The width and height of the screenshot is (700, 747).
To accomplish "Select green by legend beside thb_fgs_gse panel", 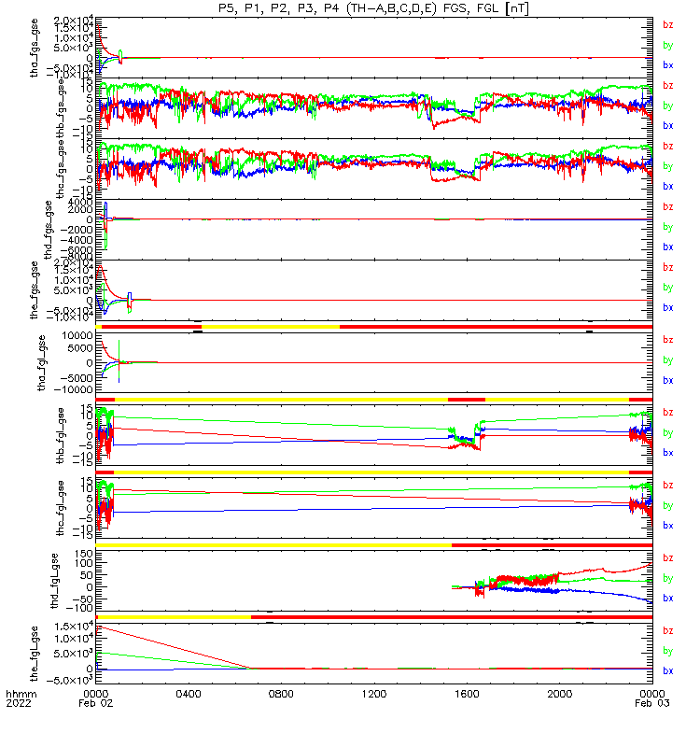I will click(667, 106).
